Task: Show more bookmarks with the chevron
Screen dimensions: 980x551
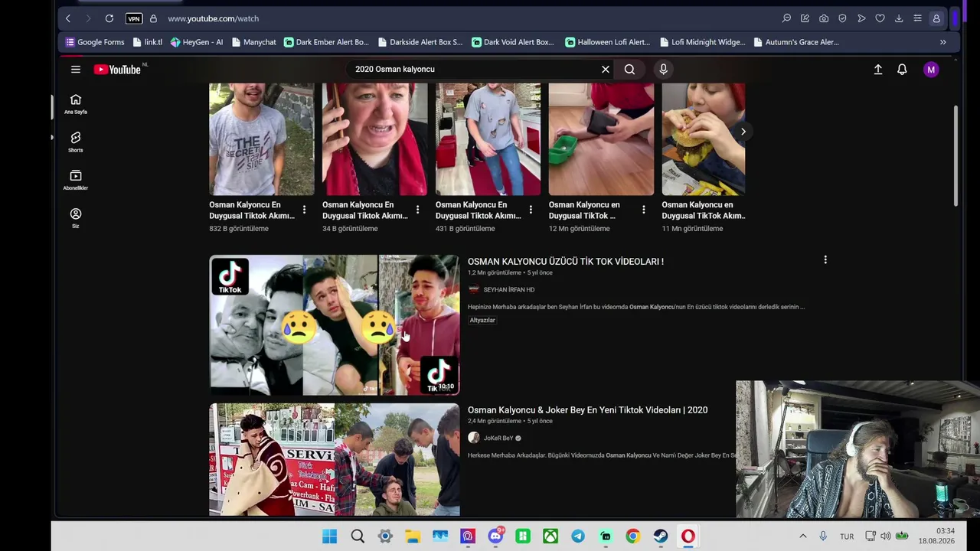Action: [942, 42]
